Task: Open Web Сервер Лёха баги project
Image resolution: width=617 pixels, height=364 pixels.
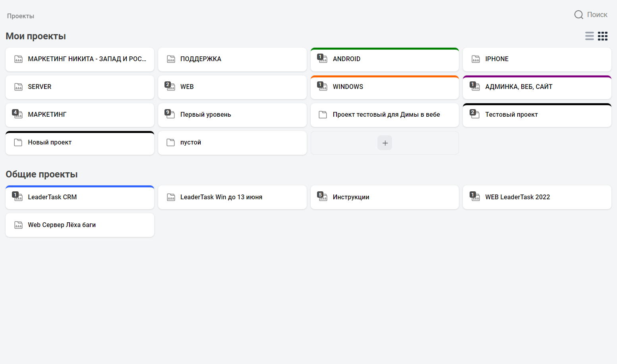Action: point(80,225)
